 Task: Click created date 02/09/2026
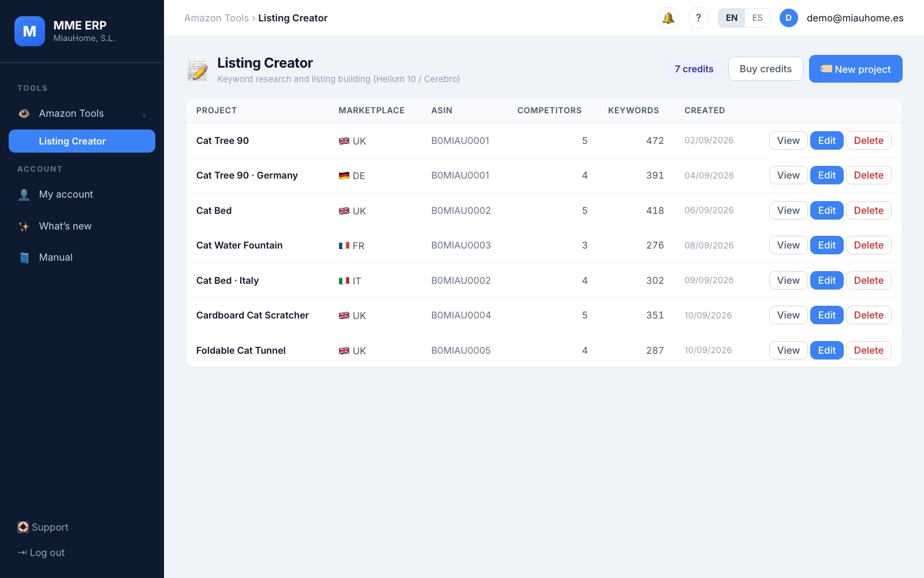(709, 140)
